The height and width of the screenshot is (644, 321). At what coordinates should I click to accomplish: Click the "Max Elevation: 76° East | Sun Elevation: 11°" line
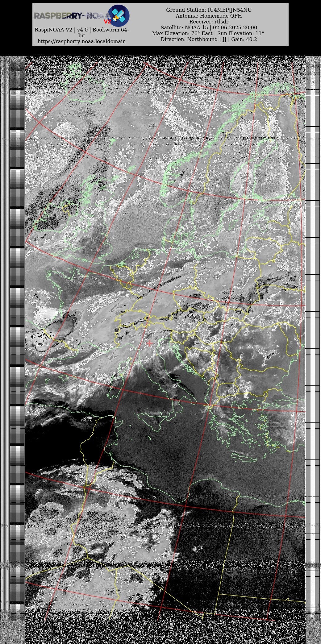click(208, 33)
